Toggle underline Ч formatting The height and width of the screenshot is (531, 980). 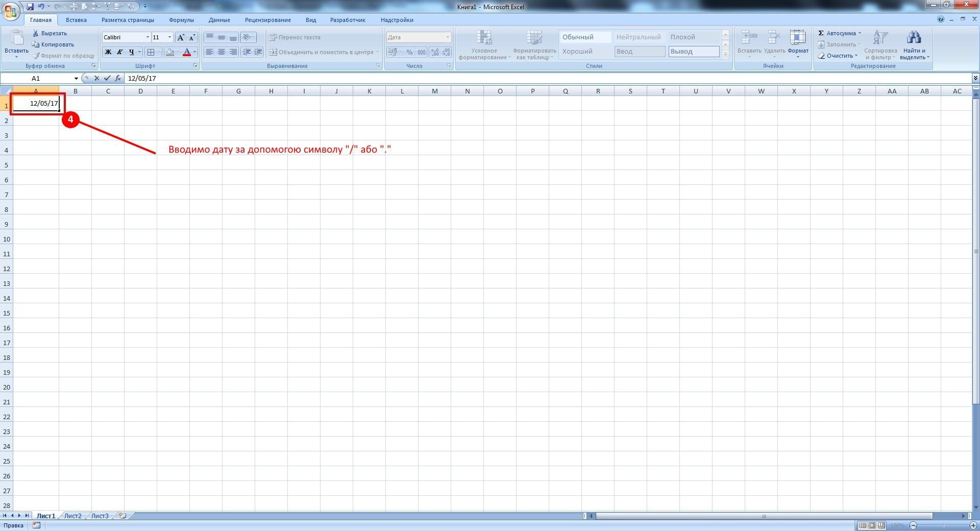(x=132, y=52)
